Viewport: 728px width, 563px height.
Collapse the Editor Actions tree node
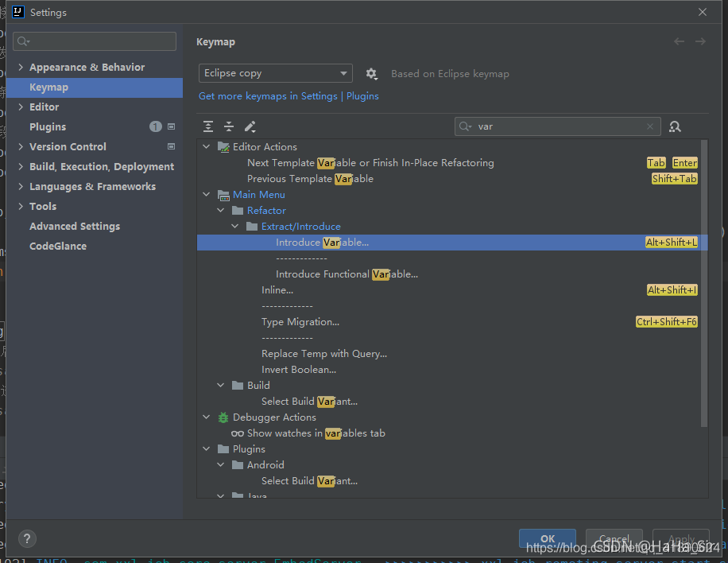point(207,146)
